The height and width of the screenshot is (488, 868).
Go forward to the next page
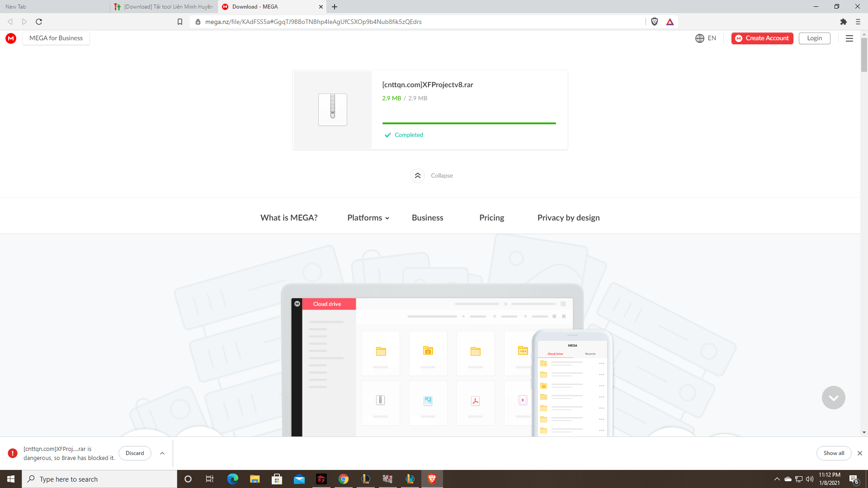coord(24,22)
